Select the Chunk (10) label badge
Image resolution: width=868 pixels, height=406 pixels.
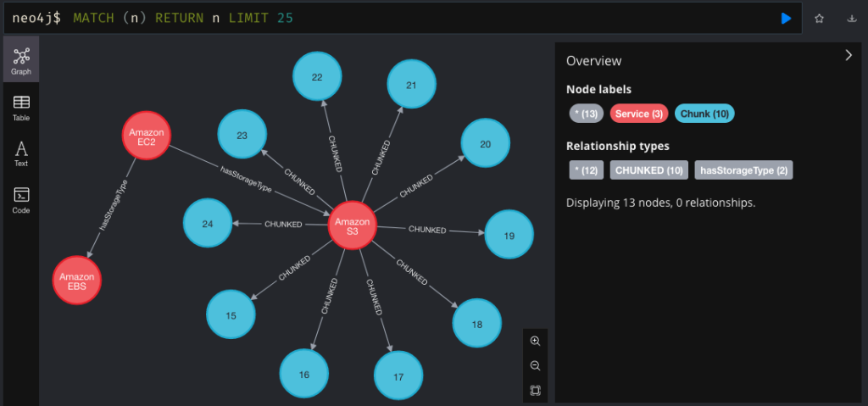[x=704, y=114]
